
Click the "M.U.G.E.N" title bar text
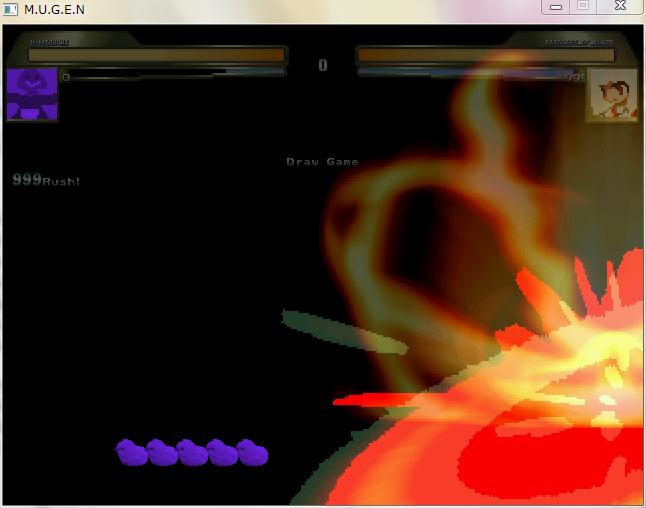pos(54,9)
